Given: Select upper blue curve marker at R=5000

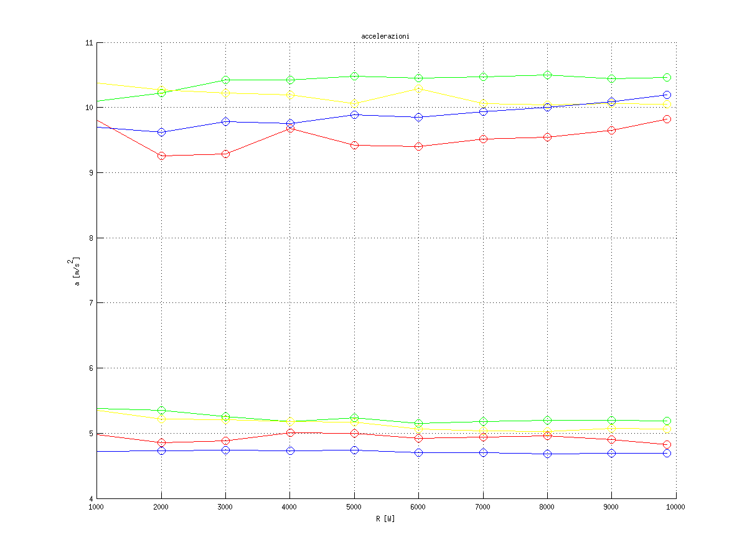Looking at the screenshot, I should pyautogui.click(x=354, y=114).
